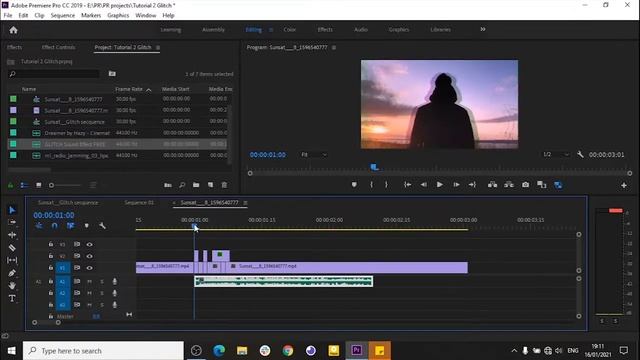Open timeline display settings wrench

tap(102, 226)
